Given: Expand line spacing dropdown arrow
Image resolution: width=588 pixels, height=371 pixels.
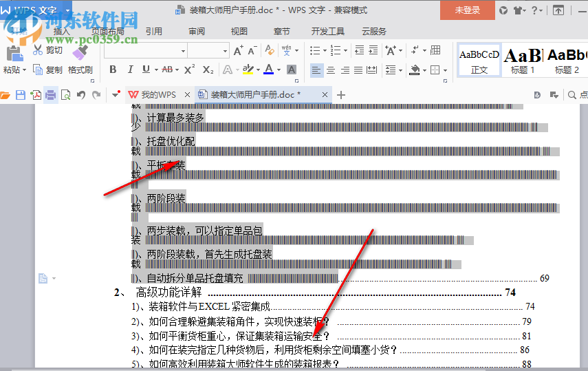Looking at the screenshot, I should (x=400, y=70).
